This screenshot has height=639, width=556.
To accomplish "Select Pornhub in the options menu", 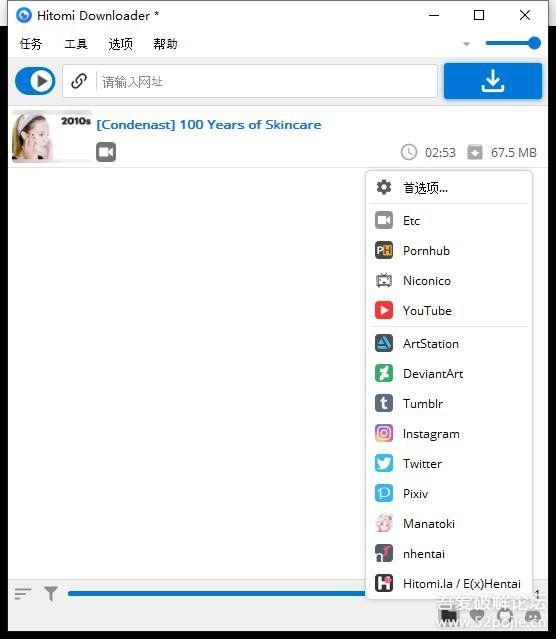I will point(449,250).
